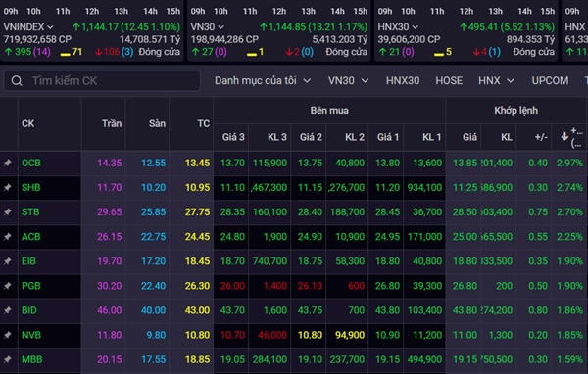Viewport: 588px width, 374px height.
Task: Switch to the HOSE tab
Action: pos(449,80)
